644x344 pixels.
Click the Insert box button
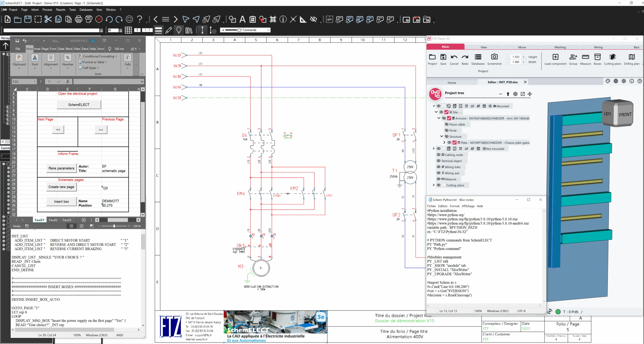(x=61, y=202)
